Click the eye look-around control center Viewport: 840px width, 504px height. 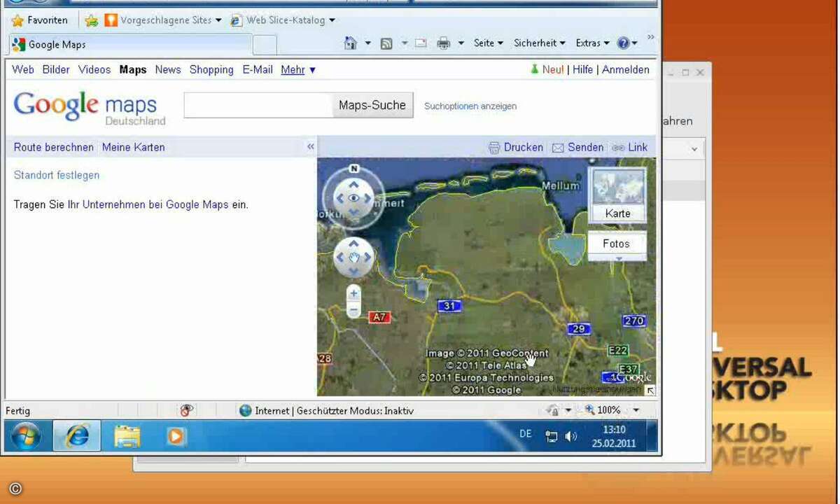coord(353,199)
